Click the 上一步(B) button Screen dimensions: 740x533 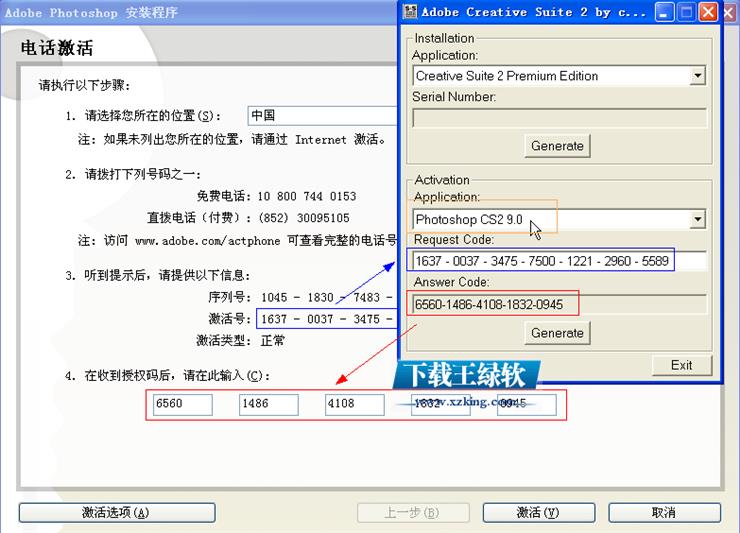point(413,513)
